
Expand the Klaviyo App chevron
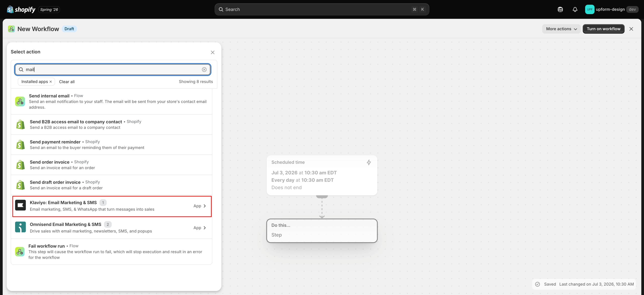coord(205,206)
